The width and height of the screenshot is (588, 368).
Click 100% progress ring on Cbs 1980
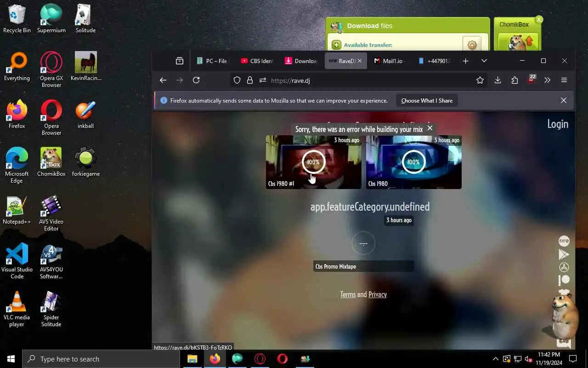pyautogui.click(x=413, y=162)
